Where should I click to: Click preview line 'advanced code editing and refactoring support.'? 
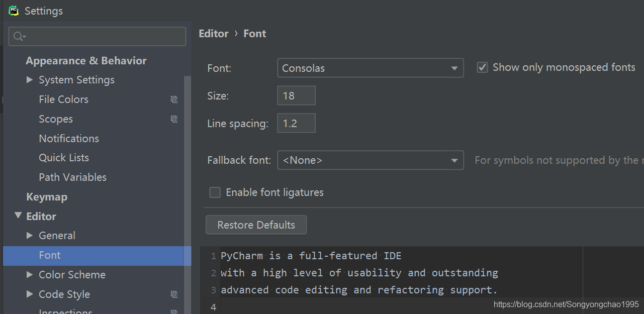tap(359, 290)
